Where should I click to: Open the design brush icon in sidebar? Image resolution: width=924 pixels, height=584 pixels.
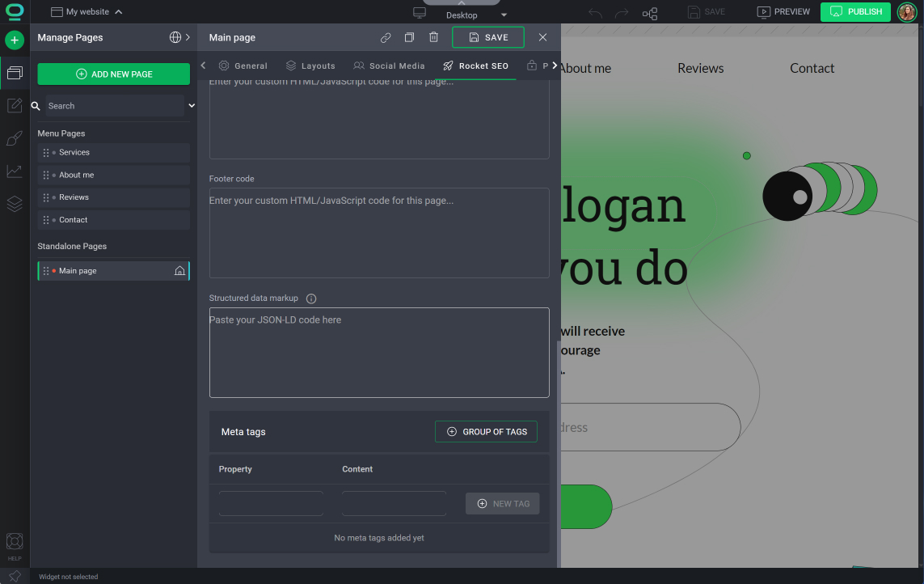(x=15, y=138)
